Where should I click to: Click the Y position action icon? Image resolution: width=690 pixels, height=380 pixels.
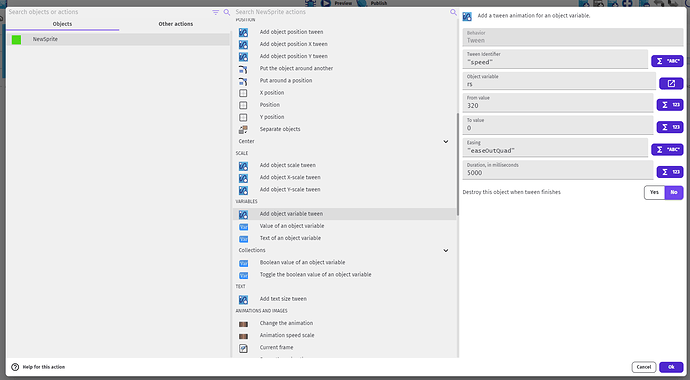pyautogui.click(x=243, y=117)
